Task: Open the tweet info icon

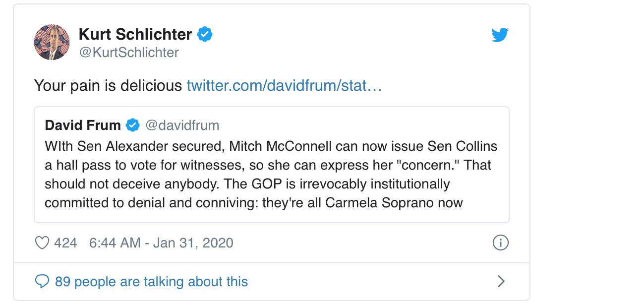Action: (x=500, y=243)
